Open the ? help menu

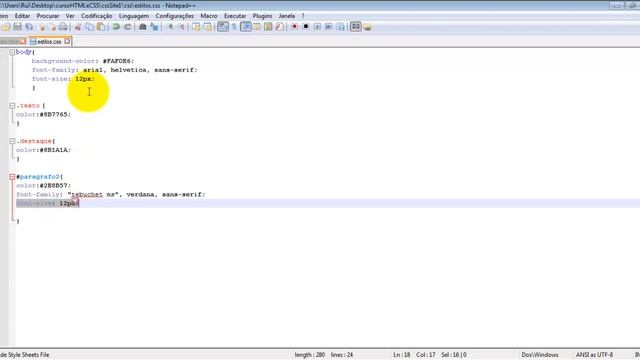[x=302, y=16]
